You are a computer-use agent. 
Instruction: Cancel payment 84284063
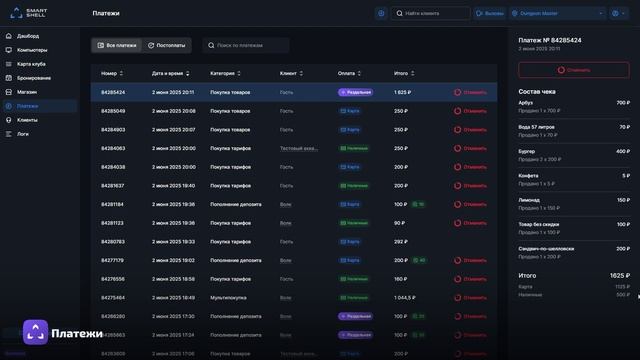(x=470, y=148)
